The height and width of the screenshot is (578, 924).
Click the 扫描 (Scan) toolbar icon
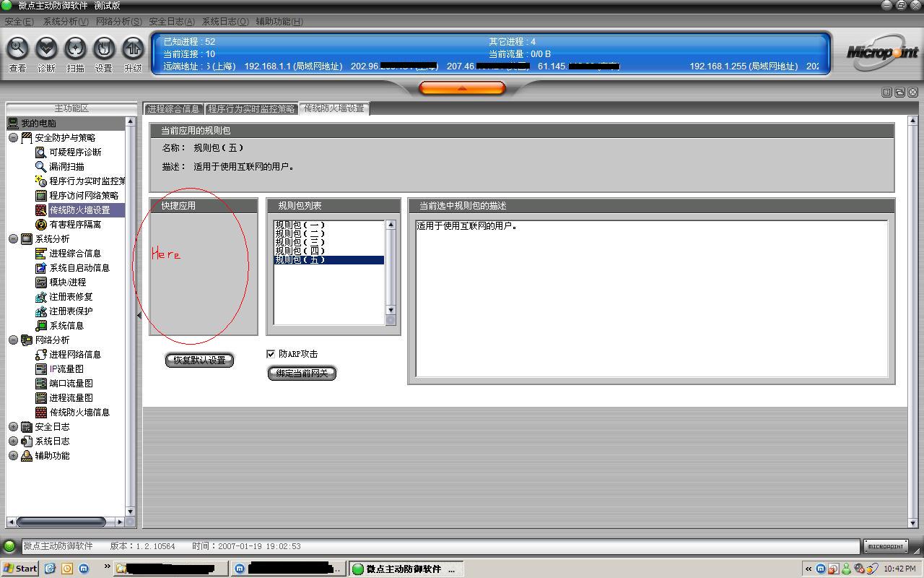(x=75, y=49)
